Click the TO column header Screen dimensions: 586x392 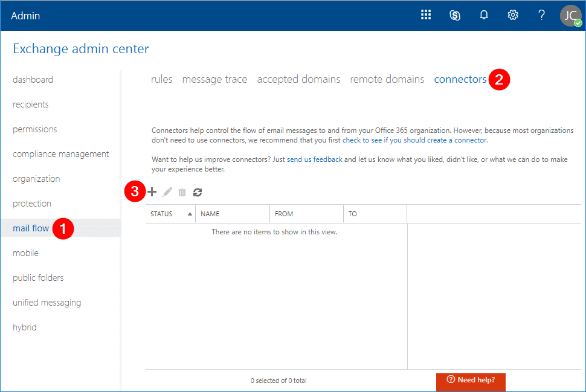point(352,214)
